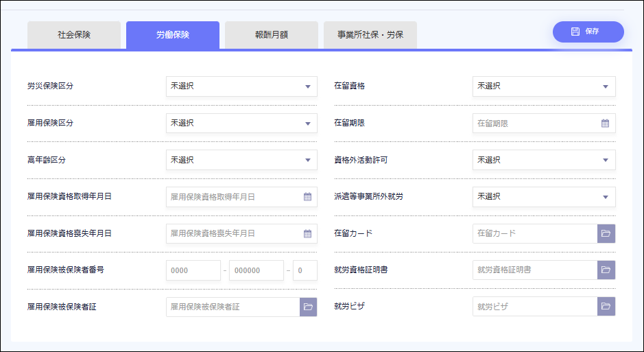644x352 pixels.
Task: Open calendar for 雇用保険資格喪失年月日
Action: coord(307,233)
